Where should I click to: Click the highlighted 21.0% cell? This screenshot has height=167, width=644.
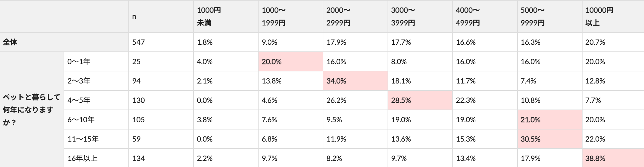click(530, 120)
